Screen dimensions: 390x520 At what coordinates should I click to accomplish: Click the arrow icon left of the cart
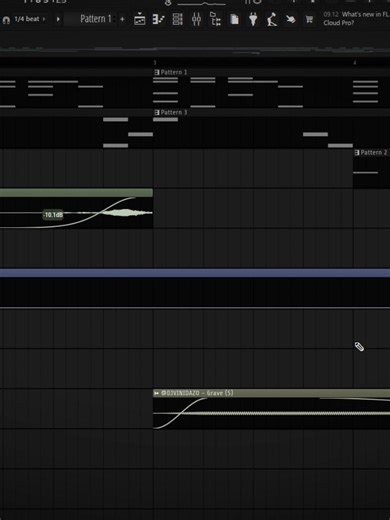click(291, 19)
